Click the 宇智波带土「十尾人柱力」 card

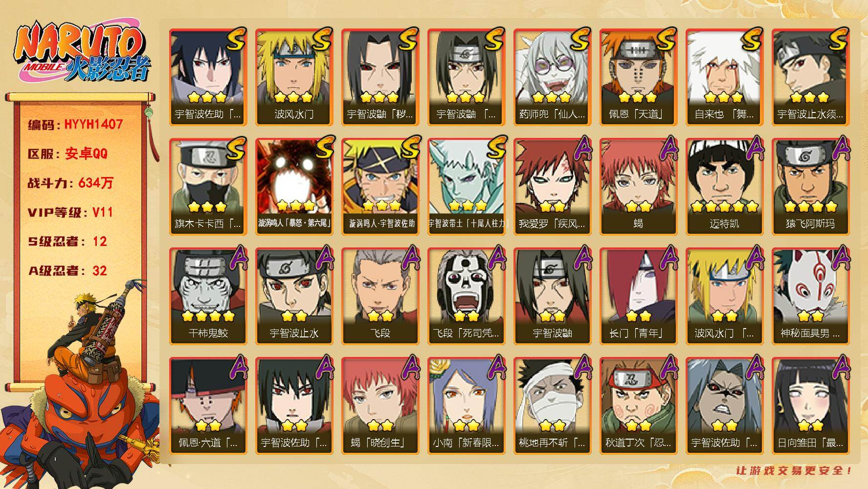[x=466, y=186]
